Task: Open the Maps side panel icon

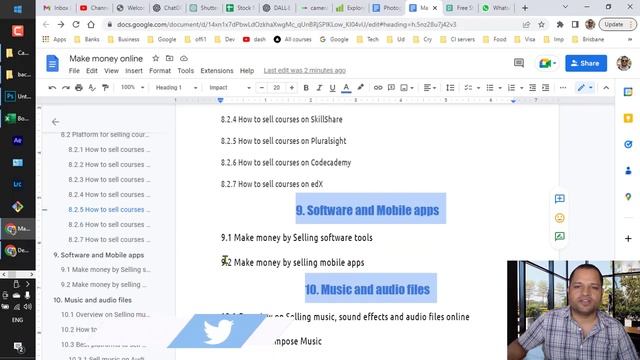Action: [x=628, y=197]
